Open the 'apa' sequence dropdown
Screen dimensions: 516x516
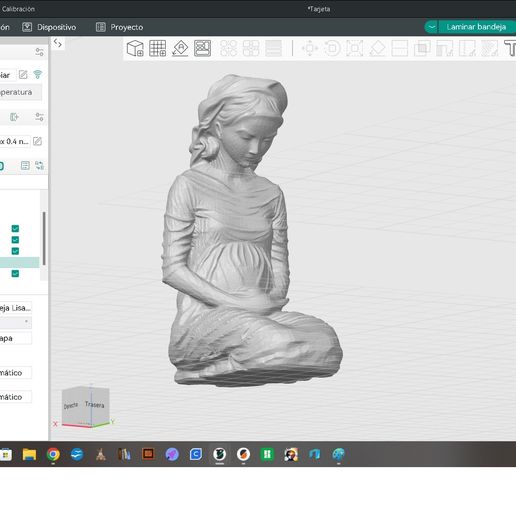point(16,338)
